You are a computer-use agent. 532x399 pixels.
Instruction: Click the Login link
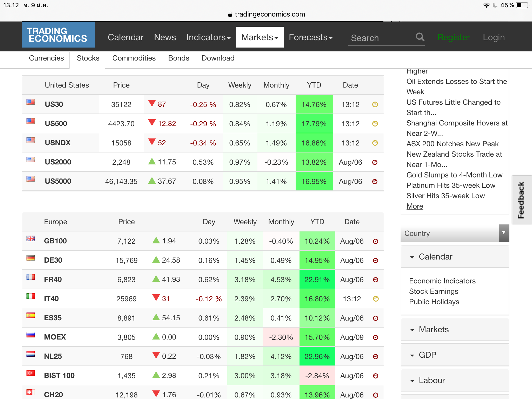pos(494,37)
